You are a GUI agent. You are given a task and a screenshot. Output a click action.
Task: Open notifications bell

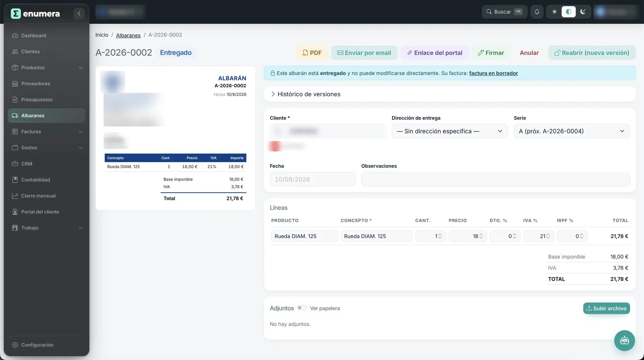(x=537, y=12)
